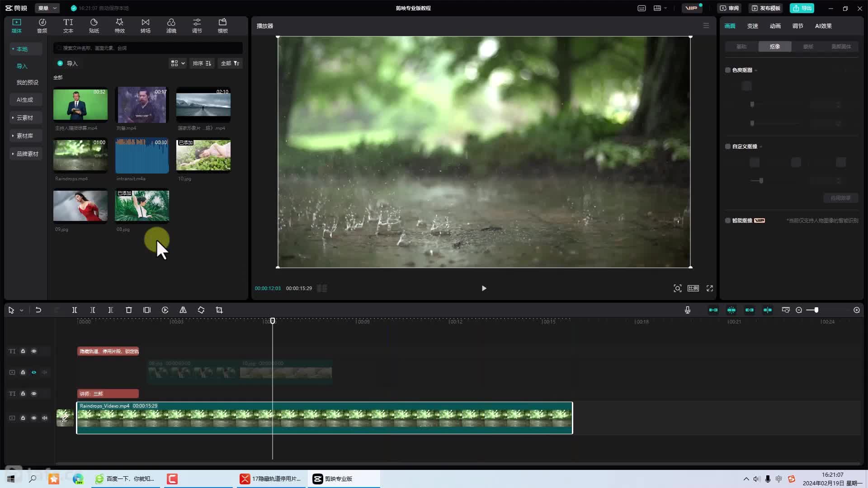Viewport: 868px width, 488px height.
Task: Click the media search input field
Action: (x=148, y=48)
